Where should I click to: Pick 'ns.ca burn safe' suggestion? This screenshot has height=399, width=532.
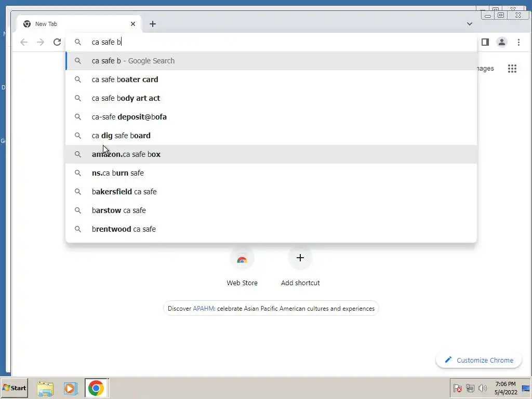271,172
